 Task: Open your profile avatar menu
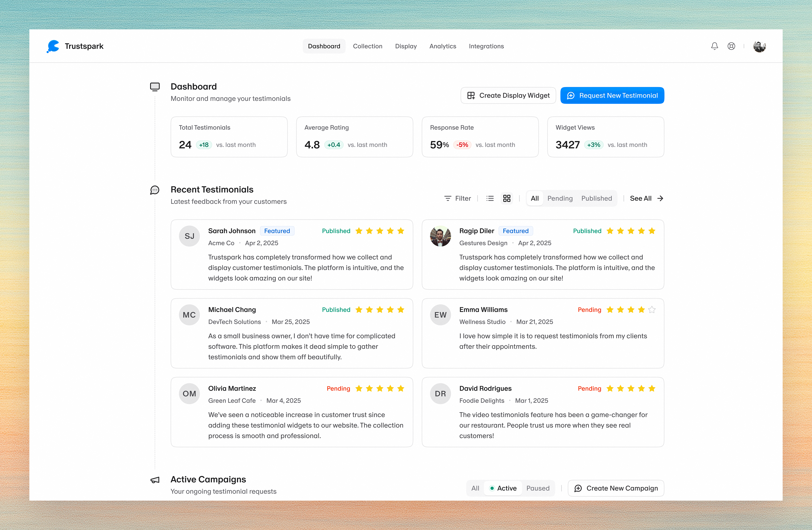click(759, 46)
